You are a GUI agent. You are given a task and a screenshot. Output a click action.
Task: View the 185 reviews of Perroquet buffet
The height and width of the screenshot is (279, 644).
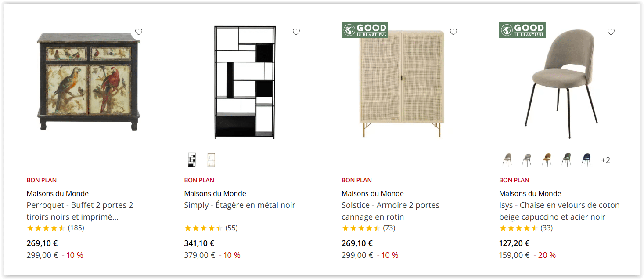(76, 228)
